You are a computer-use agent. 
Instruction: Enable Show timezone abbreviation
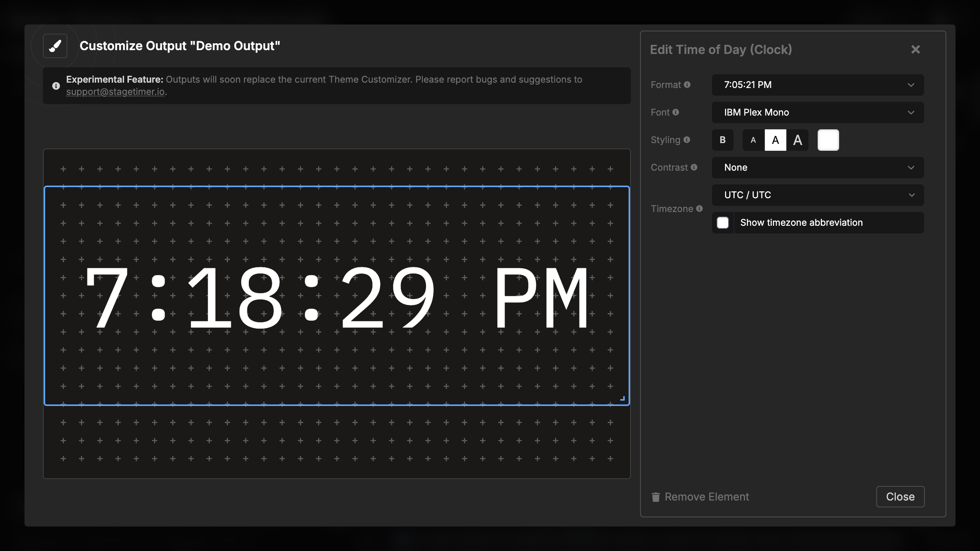pos(723,222)
